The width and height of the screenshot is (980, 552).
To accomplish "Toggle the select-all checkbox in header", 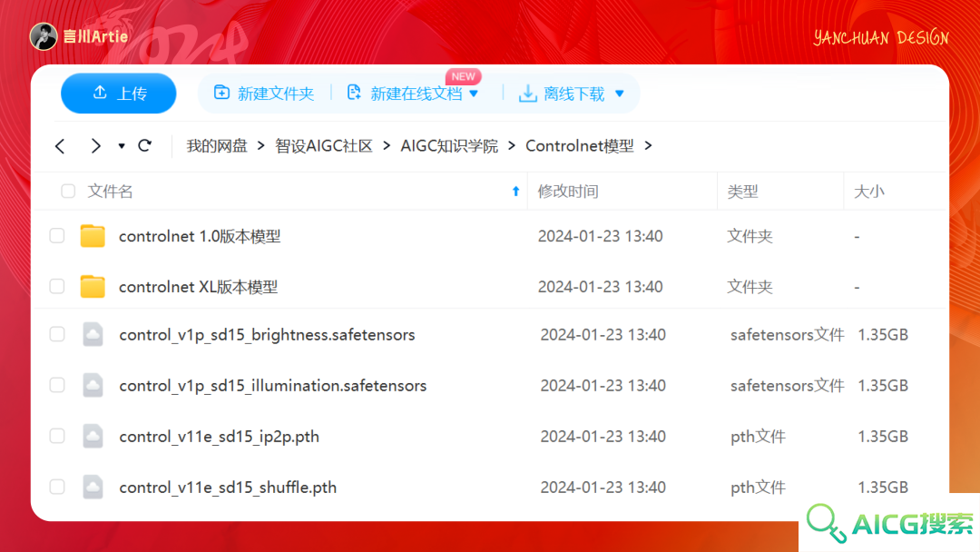I will pyautogui.click(x=68, y=192).
